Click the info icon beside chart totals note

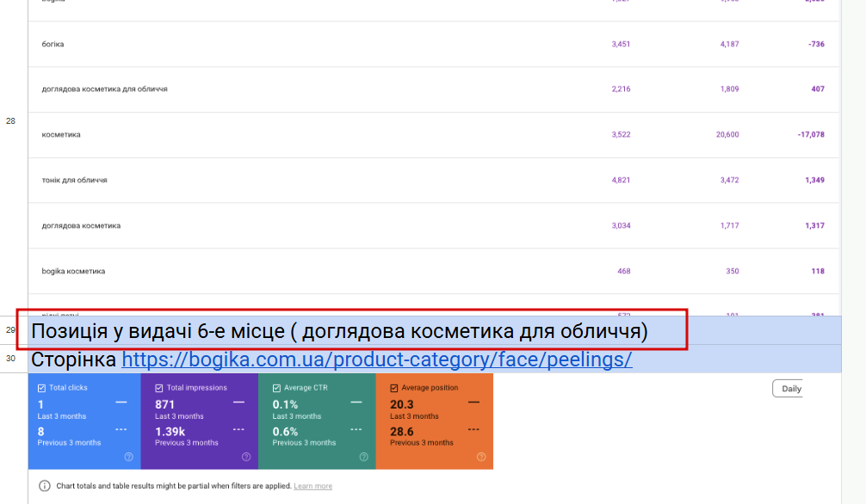44,486
